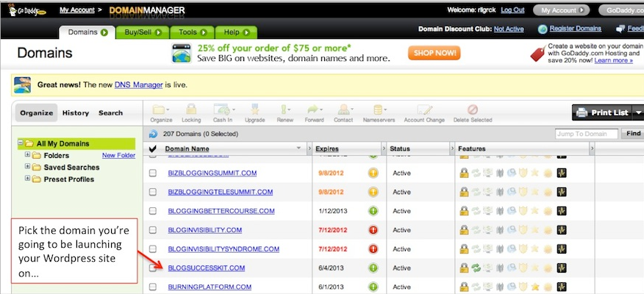Open the Cash In toolbar tool
The image size is (644, 294).
[222, 113]
